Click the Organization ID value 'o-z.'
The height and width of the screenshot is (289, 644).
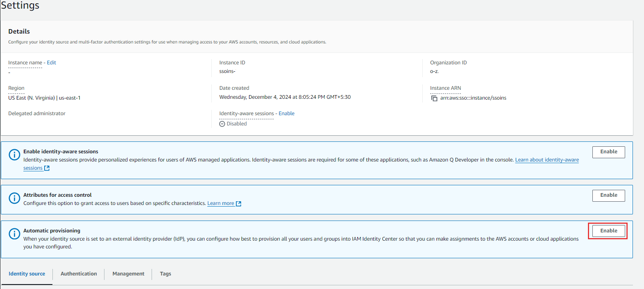tap(434, 71)
